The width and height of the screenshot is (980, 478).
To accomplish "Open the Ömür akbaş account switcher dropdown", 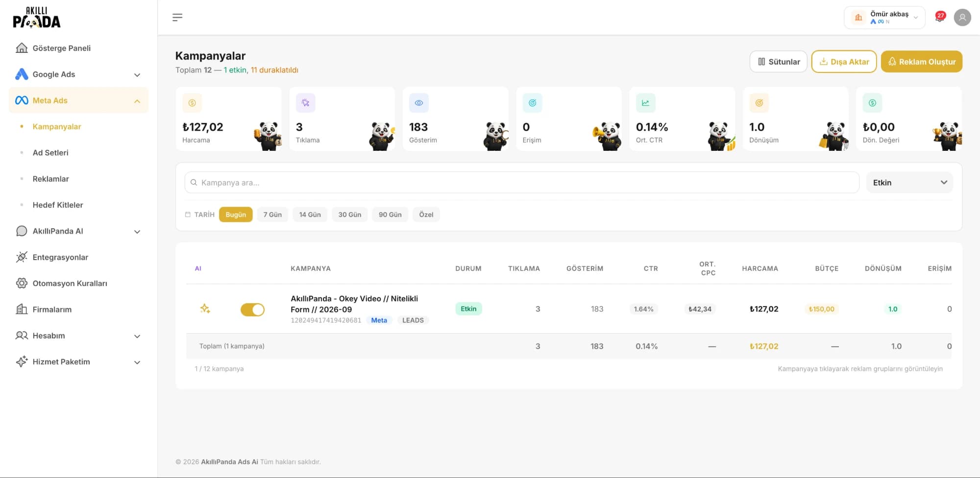I will 884,18.
